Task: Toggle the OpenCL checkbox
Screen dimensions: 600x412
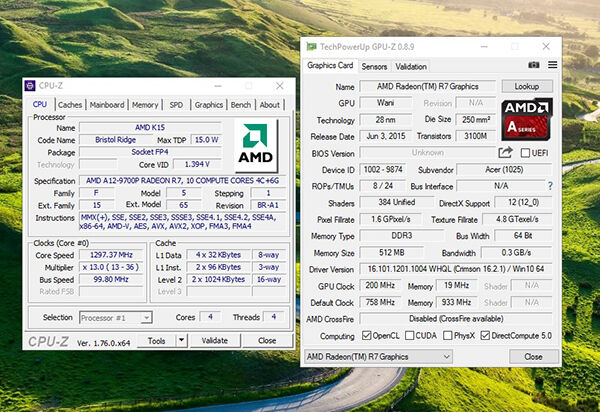Action: tap(367, 335)
